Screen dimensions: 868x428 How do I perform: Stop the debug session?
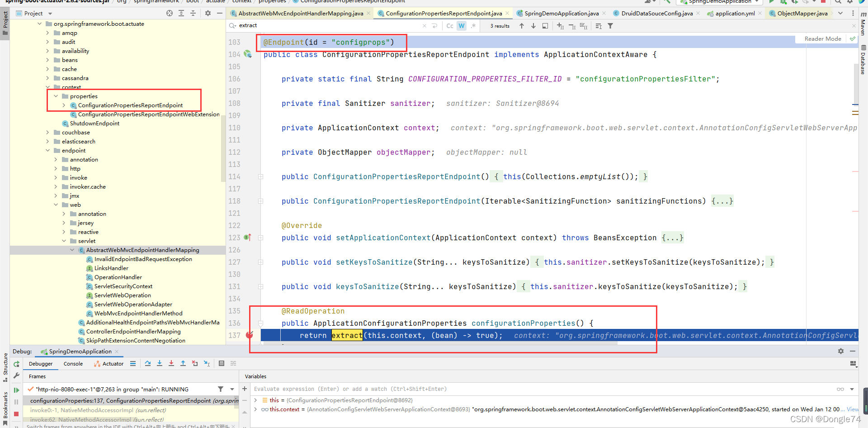[x=17, y=414]
